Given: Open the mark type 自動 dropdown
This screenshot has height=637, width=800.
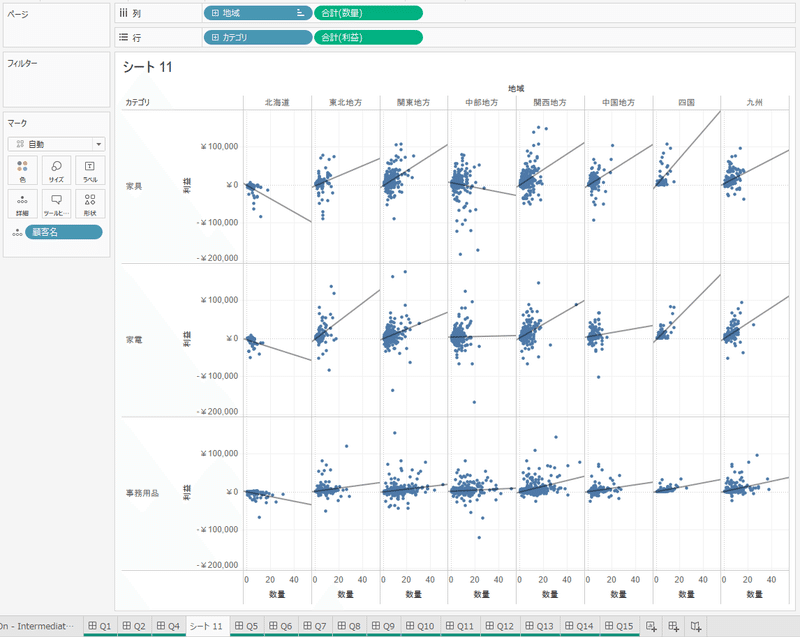Looking at the screenshot, I should pyautogui.click(x=56, y=144).
